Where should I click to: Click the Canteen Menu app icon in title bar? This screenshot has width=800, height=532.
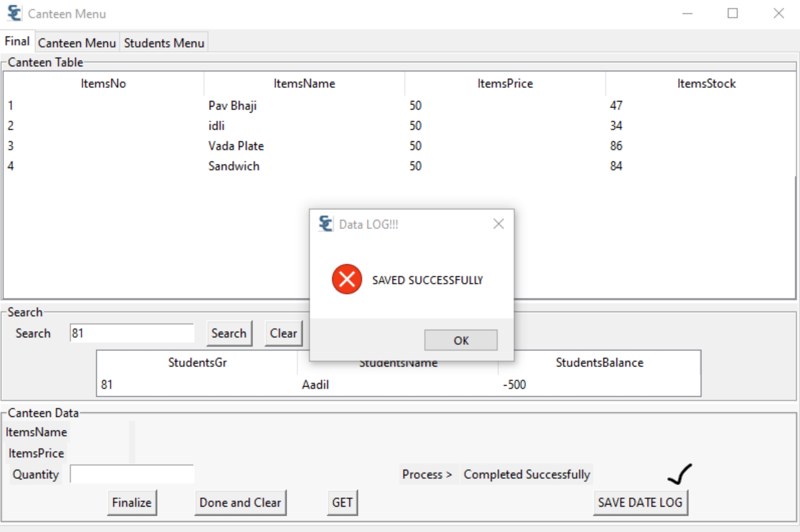point(15,14)
